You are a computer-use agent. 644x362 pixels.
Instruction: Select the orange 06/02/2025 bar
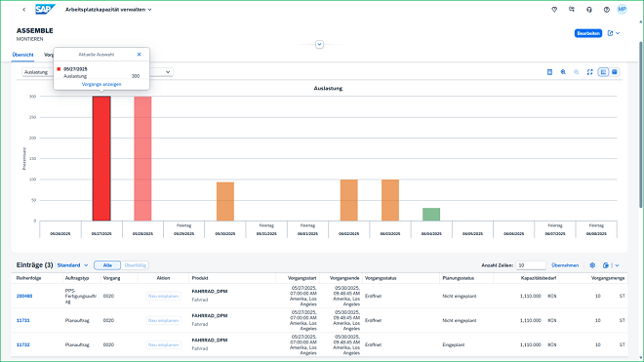(348, 200)
